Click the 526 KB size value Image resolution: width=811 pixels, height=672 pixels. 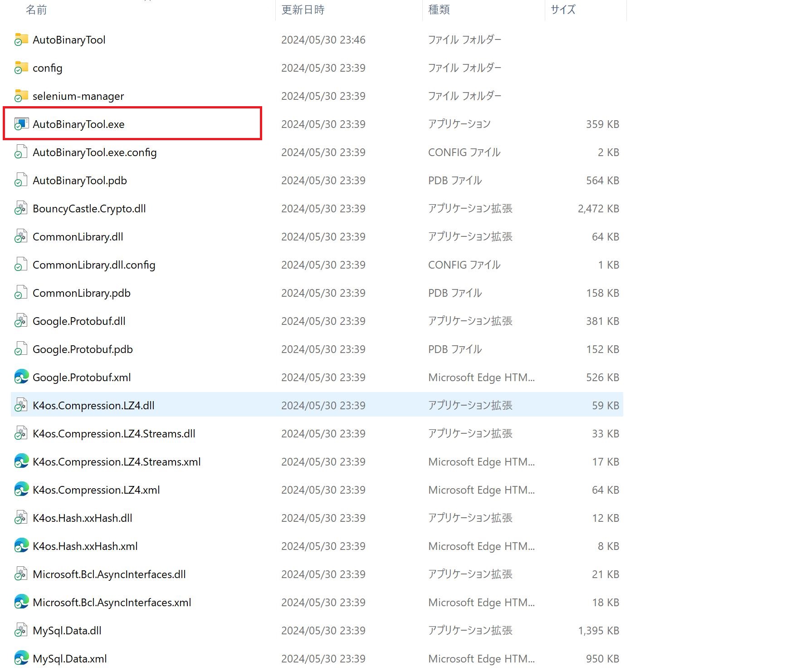click(602, 378)
